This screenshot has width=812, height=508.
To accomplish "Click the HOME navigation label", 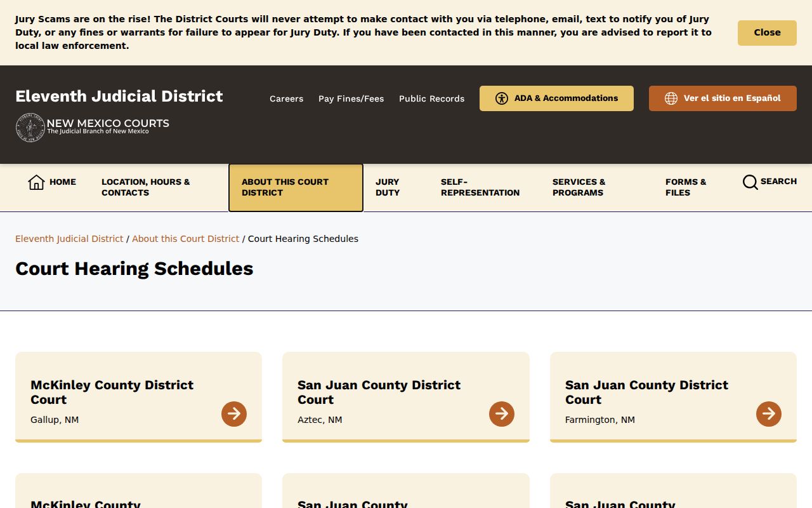I will [x=63, y=182].
